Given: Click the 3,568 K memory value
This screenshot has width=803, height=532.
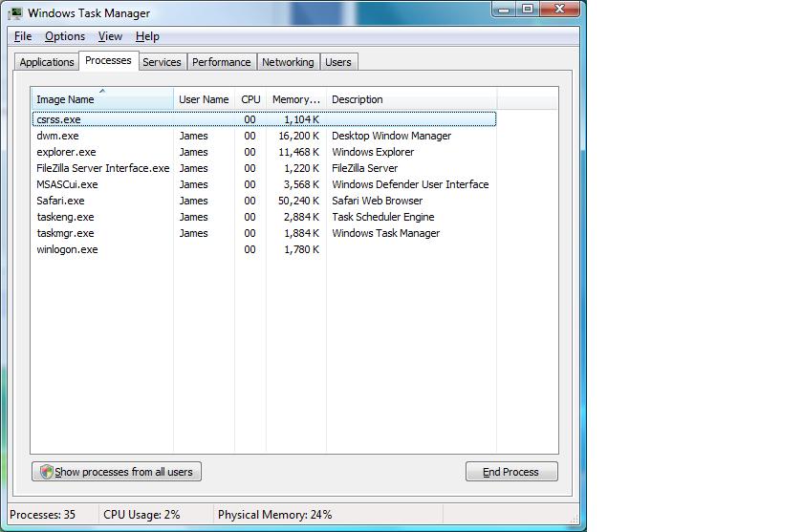Looking at the screenshot, I should (301, 184).
